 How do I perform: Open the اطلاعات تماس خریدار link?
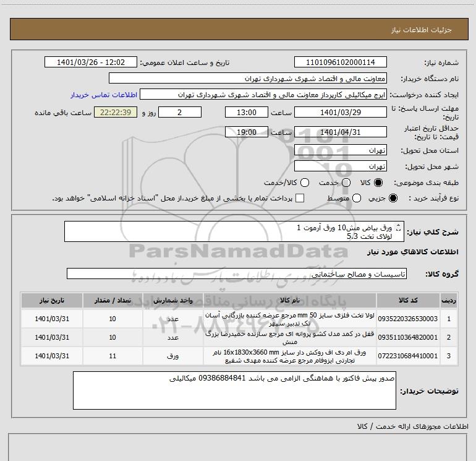point(104,95)
